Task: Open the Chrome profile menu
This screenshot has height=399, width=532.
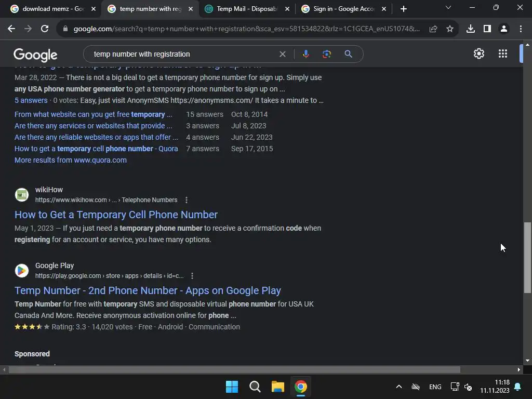Action: point(504,29)
